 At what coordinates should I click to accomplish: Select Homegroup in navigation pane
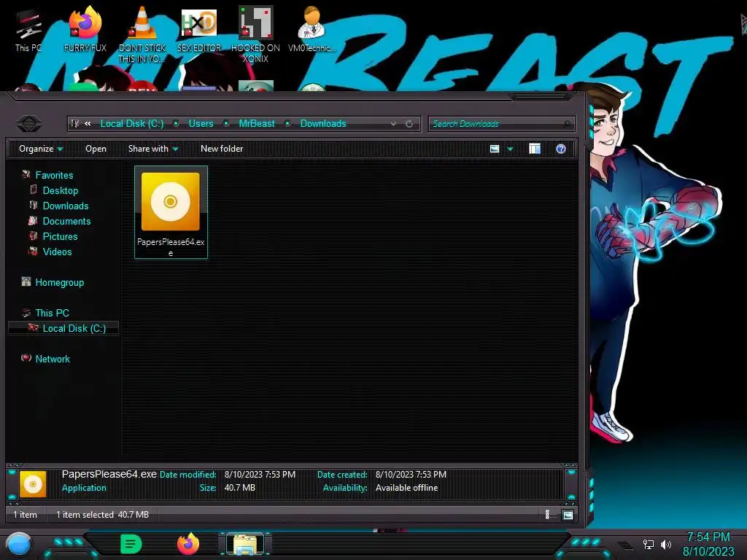(x=60, y=282)
